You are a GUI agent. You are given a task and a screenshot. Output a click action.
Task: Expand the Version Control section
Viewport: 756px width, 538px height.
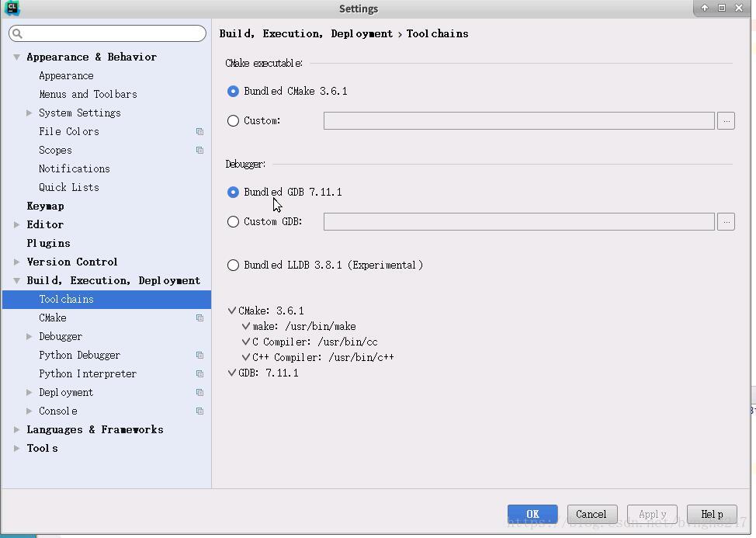[16, 262]
